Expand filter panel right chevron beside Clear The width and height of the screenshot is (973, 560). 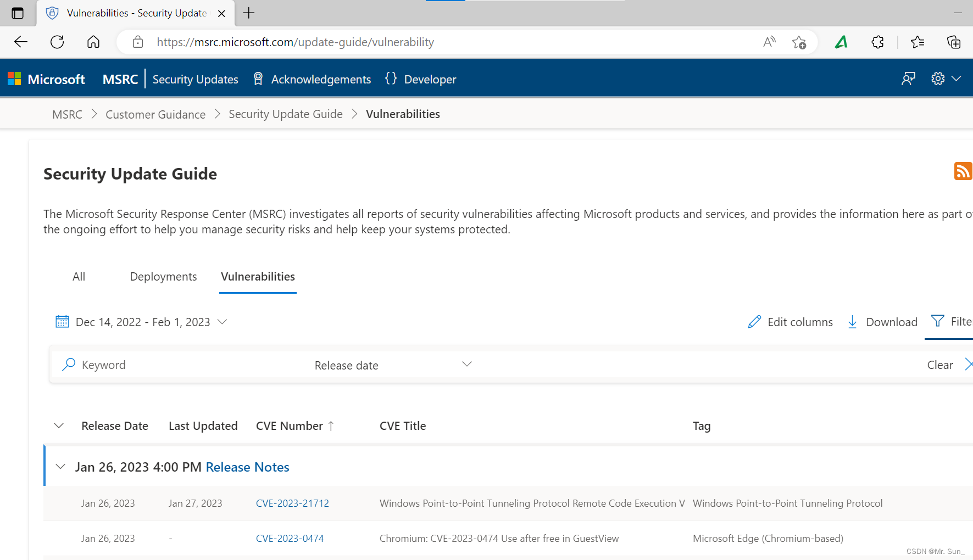968,364
